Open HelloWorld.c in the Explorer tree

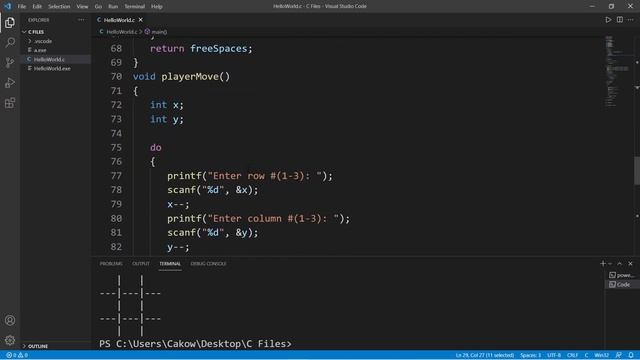pyautogui.click(x=49, y=59)
